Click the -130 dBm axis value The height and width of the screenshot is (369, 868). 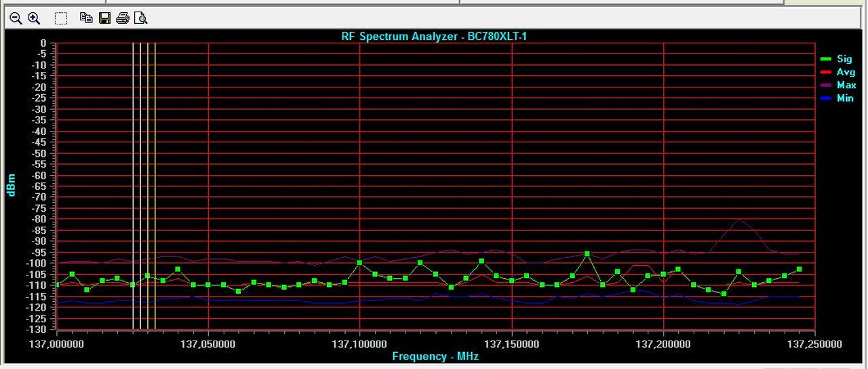pos(36,330)
